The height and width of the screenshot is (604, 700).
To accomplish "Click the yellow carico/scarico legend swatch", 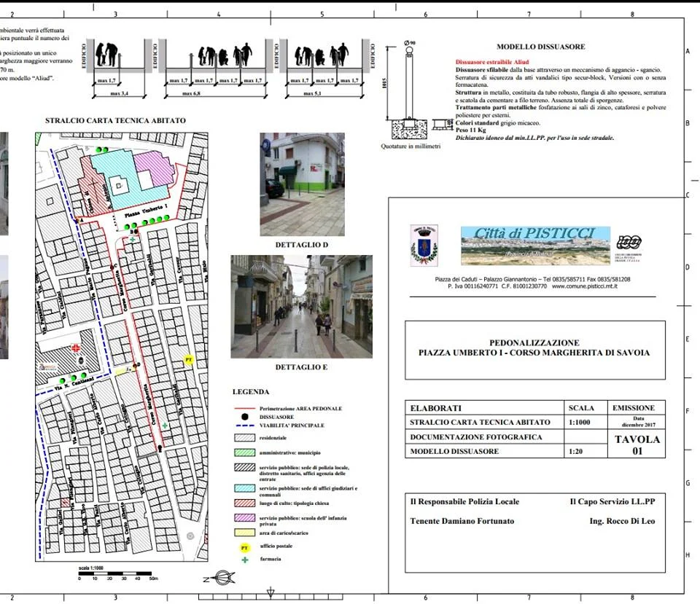I will (245, 533).
